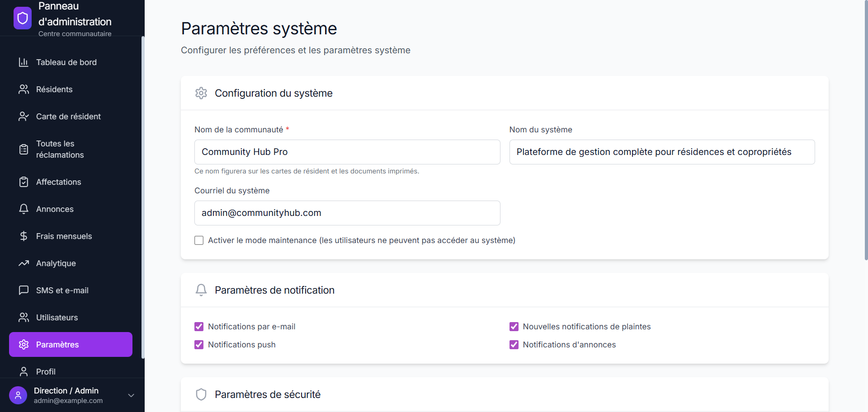Open Résidents via the people icon
The height and width of the screenshot is (412, 868).
click(x=24, y=89)
